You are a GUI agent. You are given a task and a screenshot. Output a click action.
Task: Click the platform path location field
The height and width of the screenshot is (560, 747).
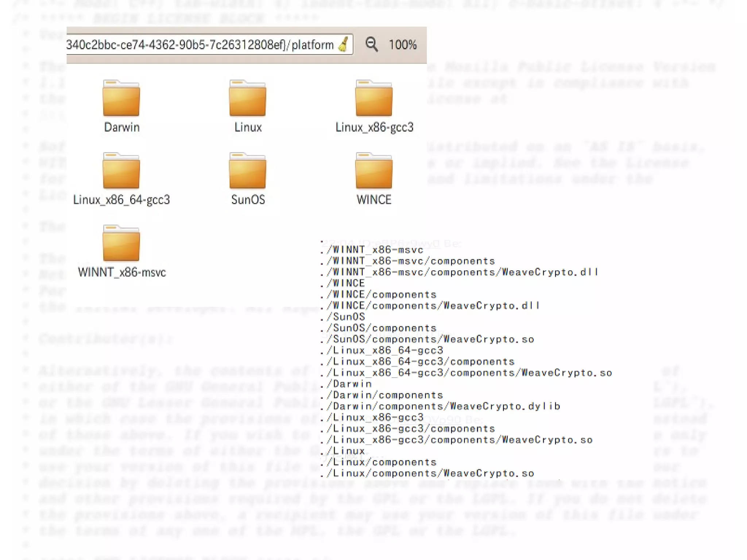click(x=200, y=45)
